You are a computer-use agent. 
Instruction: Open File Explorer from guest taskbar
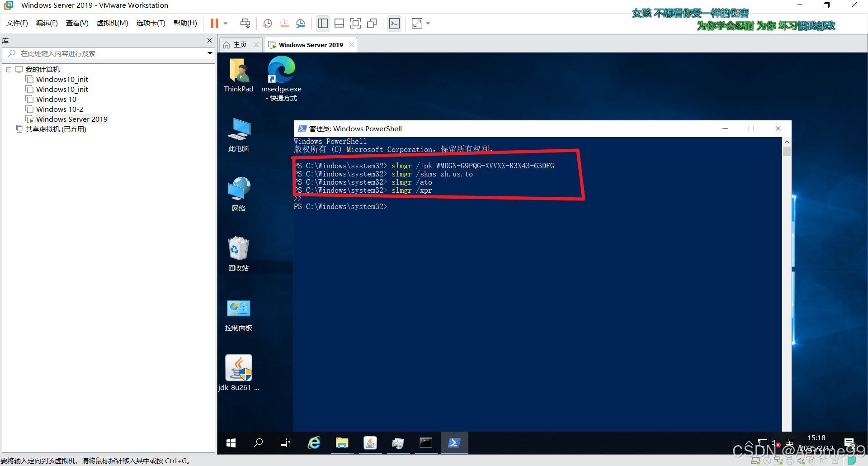[x=342, y=443]
